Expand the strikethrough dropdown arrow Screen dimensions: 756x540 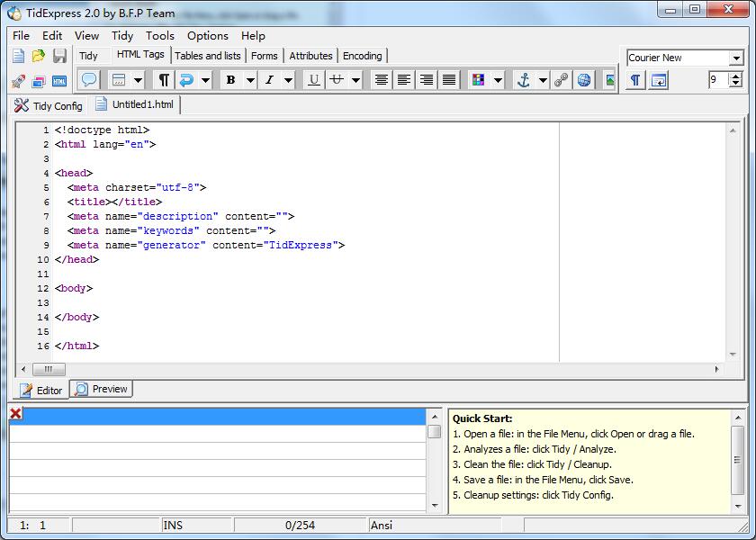tap(355, 79)
